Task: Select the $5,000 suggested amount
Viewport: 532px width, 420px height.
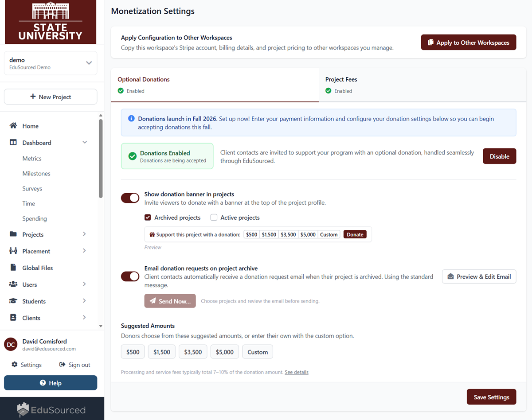Action: point(225,352)
